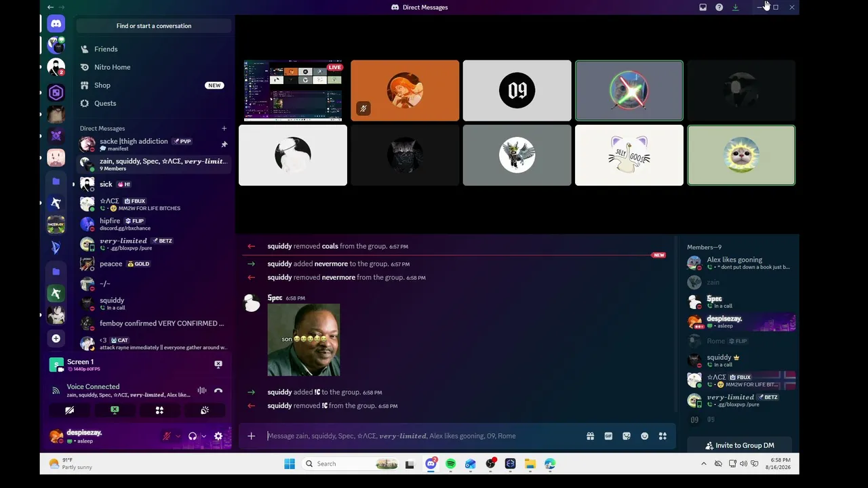Open the GIF picker
868x488 pixels.
click(608, 436)
